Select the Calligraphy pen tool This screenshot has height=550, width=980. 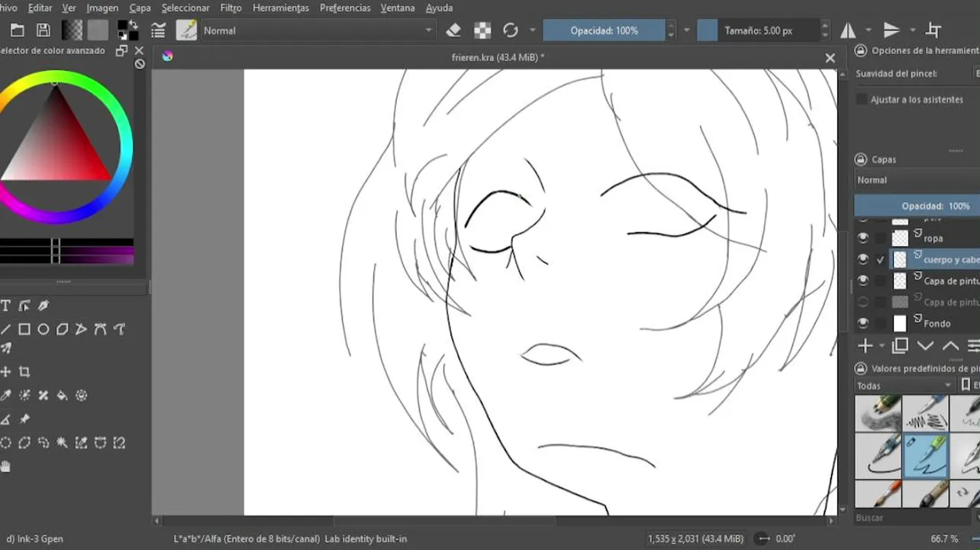point(44,306)
